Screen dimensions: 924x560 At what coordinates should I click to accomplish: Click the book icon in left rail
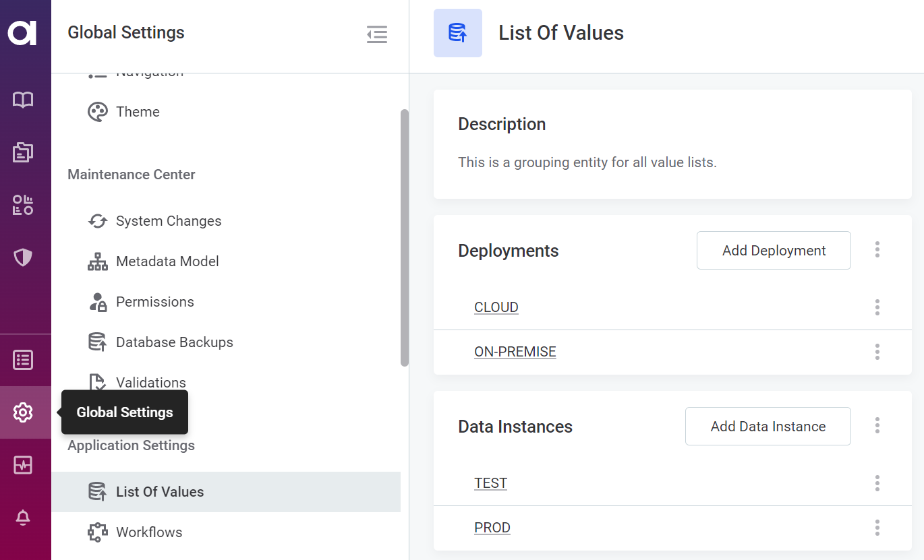click(x=23, y=100)
